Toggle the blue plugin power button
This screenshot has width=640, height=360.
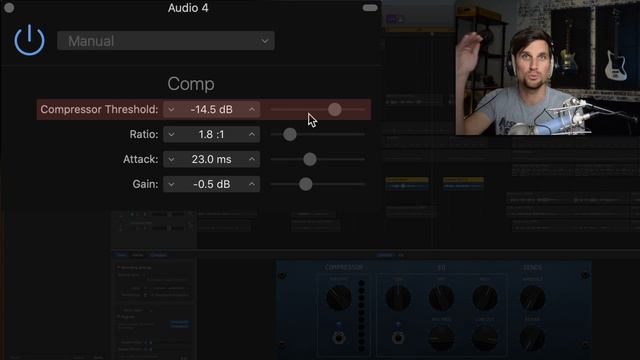point(29,40)
